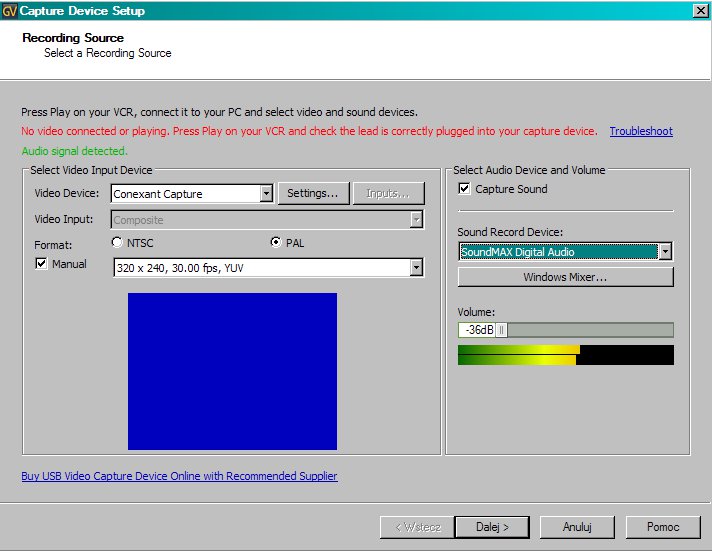712x551 pixels.
Task: Select the NTSC format radio button
Action: coord(117,243)
